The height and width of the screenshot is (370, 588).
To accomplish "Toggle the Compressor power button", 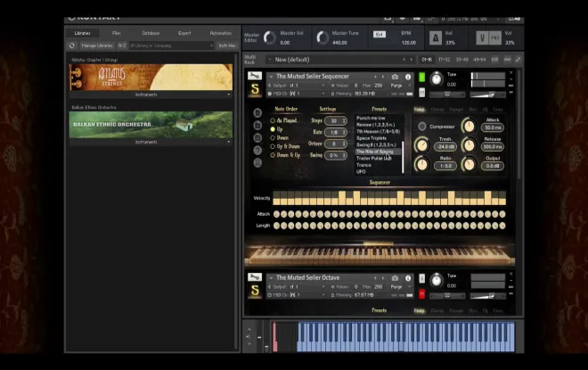I will 422,127.
